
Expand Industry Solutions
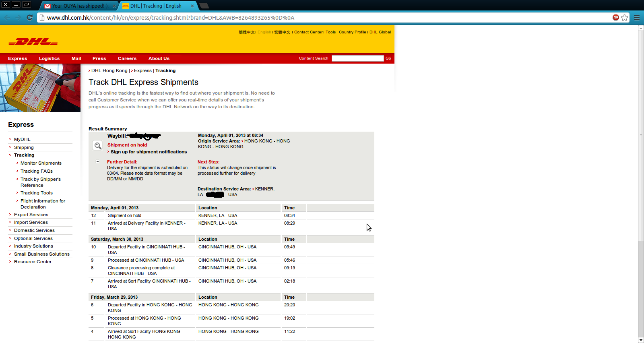click(33, 246)
